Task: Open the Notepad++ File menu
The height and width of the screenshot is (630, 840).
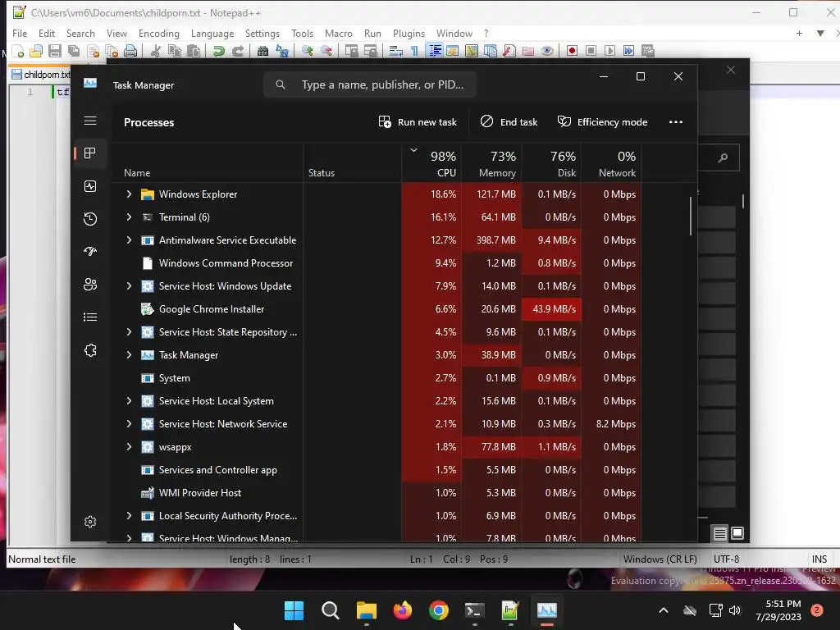Action: click(20, 33)
